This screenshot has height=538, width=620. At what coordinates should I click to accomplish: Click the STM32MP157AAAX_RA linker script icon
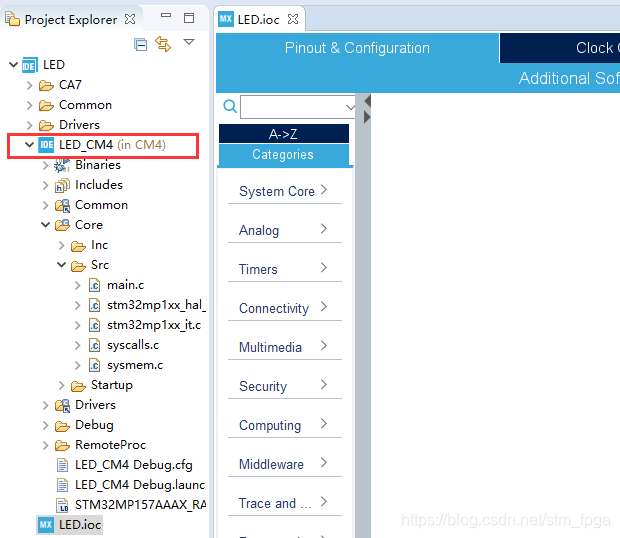[x=62, y=505]
